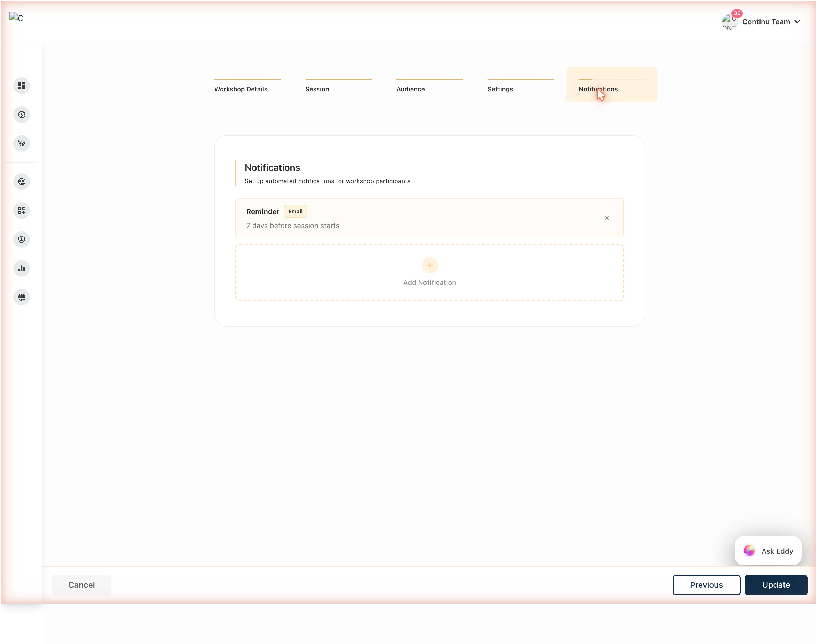Remove the Reminder email notification

pyautogui.click(x=607, y=218)
